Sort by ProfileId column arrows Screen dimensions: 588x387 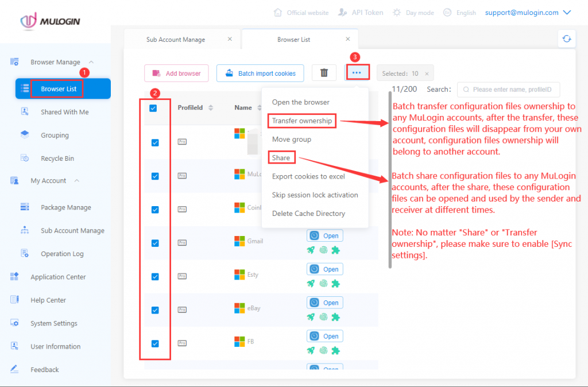click(x=211, y=107)
